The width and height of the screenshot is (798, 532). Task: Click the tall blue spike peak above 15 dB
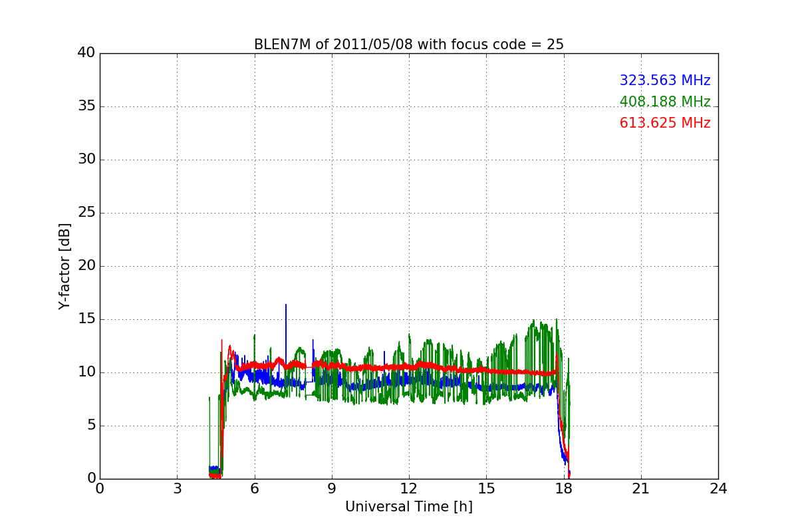286,306
